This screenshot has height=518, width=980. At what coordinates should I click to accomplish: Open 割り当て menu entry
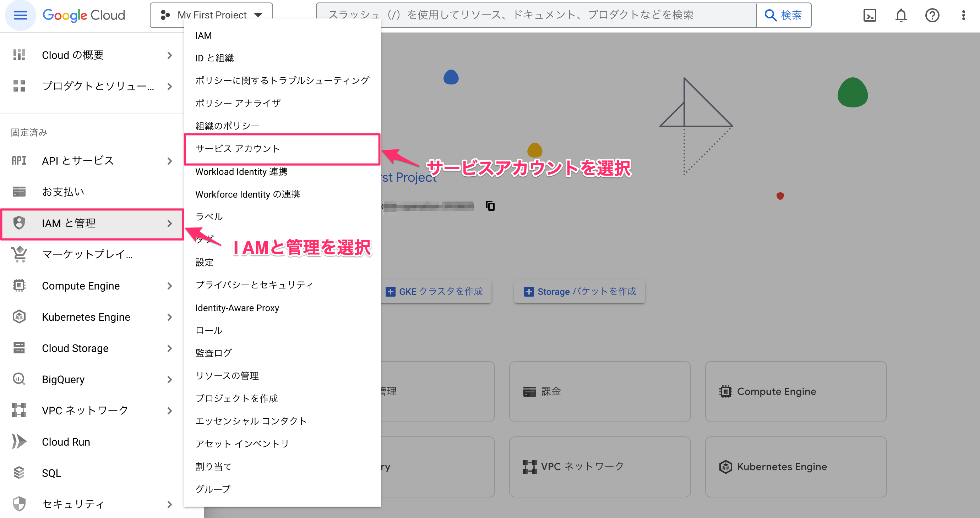(x=282, y=466)
